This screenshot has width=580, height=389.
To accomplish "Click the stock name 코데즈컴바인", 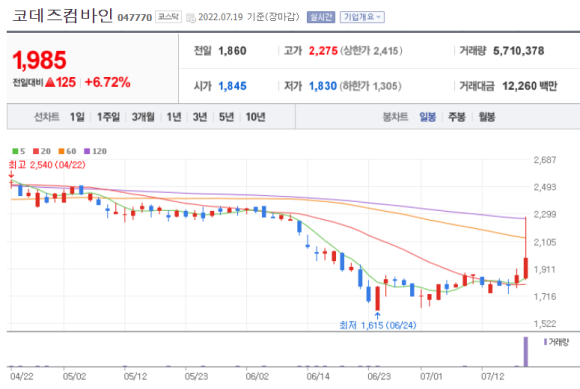I will 63,16.
